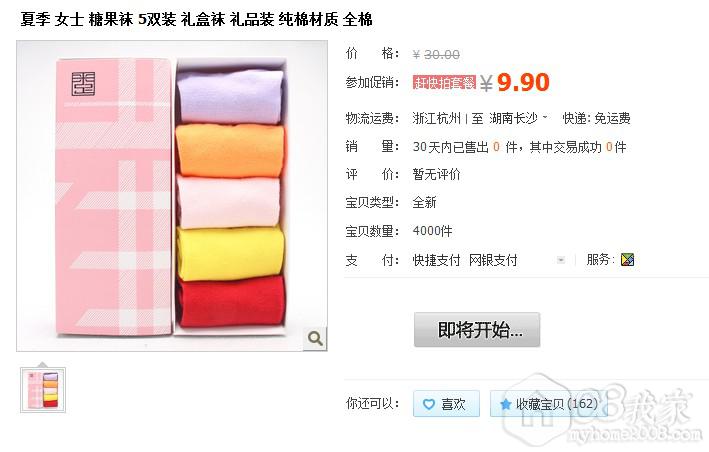Open the payment methods dropdown arrow
This screenshot has width=709, height=452.
[x=561, y=260]
